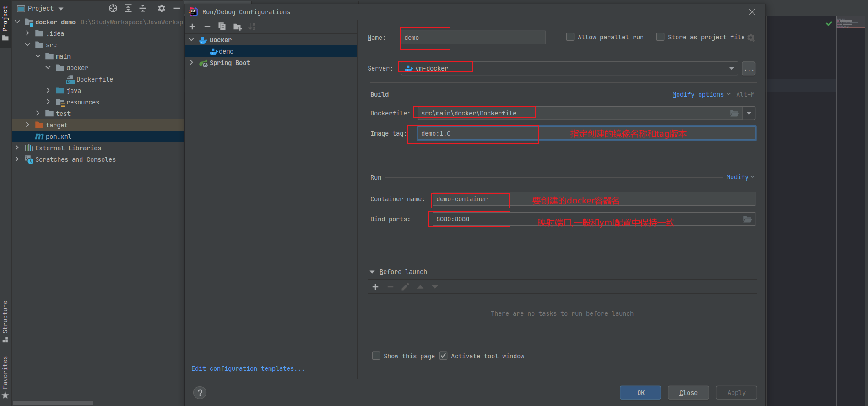
Task: Open Edit configuration templates link
Action: pos(248,368)
